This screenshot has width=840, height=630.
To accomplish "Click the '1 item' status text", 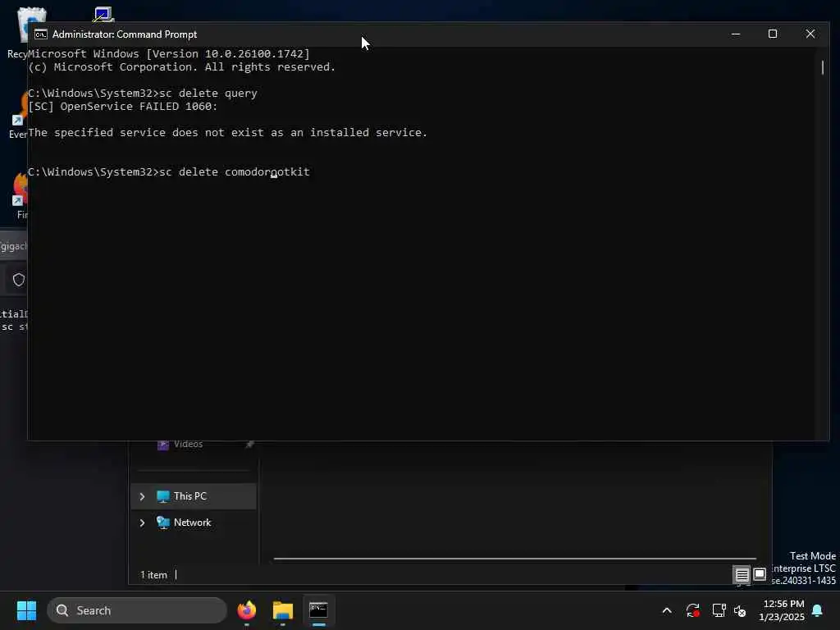I will tap(153, 575).
